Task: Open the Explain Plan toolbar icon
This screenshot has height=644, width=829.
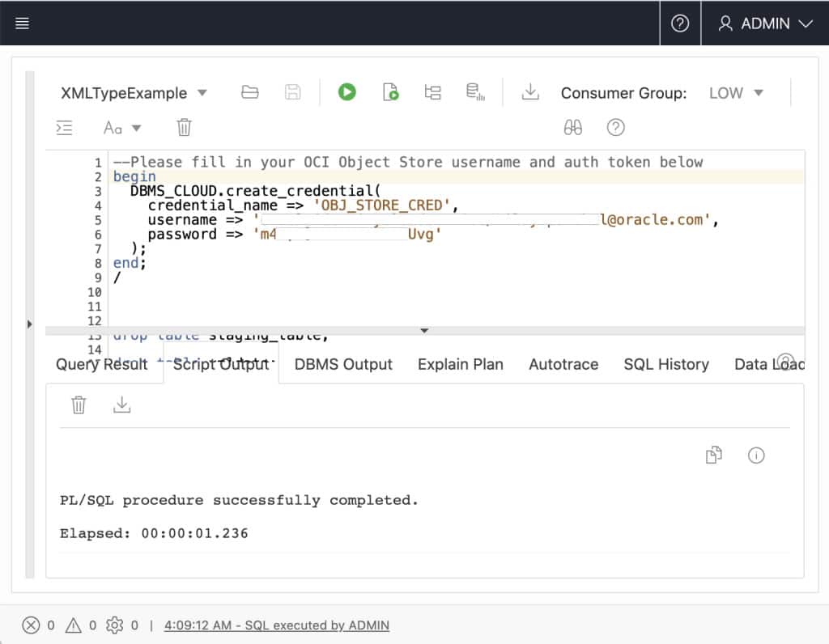Action: coord(432,92)
